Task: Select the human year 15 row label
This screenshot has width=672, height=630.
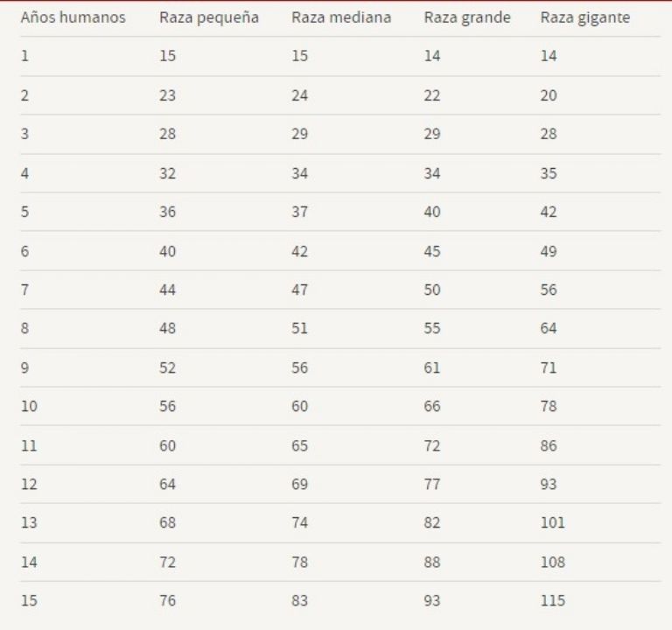Action: click(29, 600)
